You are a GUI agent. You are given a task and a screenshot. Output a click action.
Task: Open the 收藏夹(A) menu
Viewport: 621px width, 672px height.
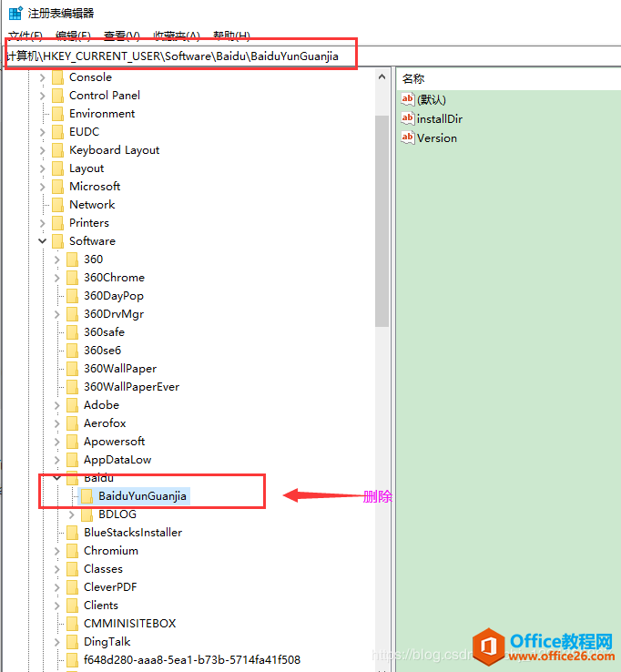(177, 36)
